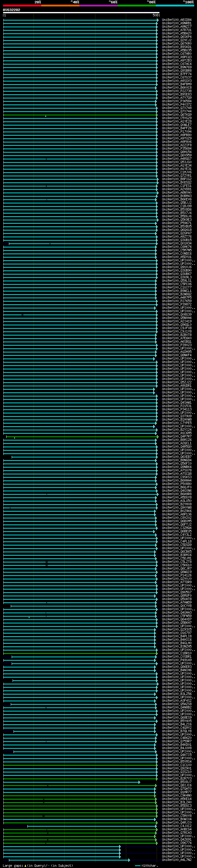Image resolution: width=197 pixels, height=868 pixels.
Task: Open hit UniRef100_C4JXC2
Action: tap(177, 826)
